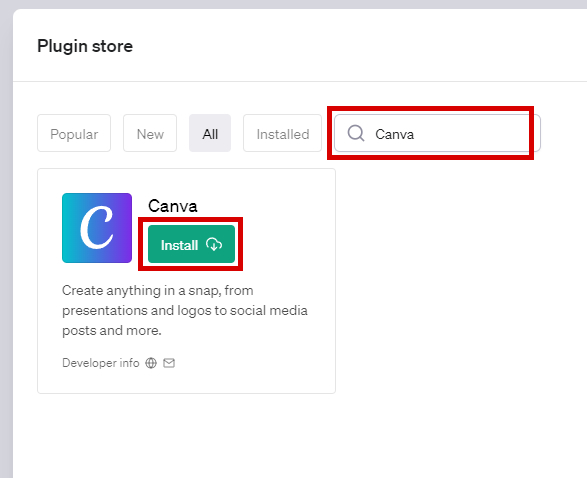The width and height of the screenshot is (587, 478).
Task: Click the Canva plugin description text
Action: click(x=185, y=310)
